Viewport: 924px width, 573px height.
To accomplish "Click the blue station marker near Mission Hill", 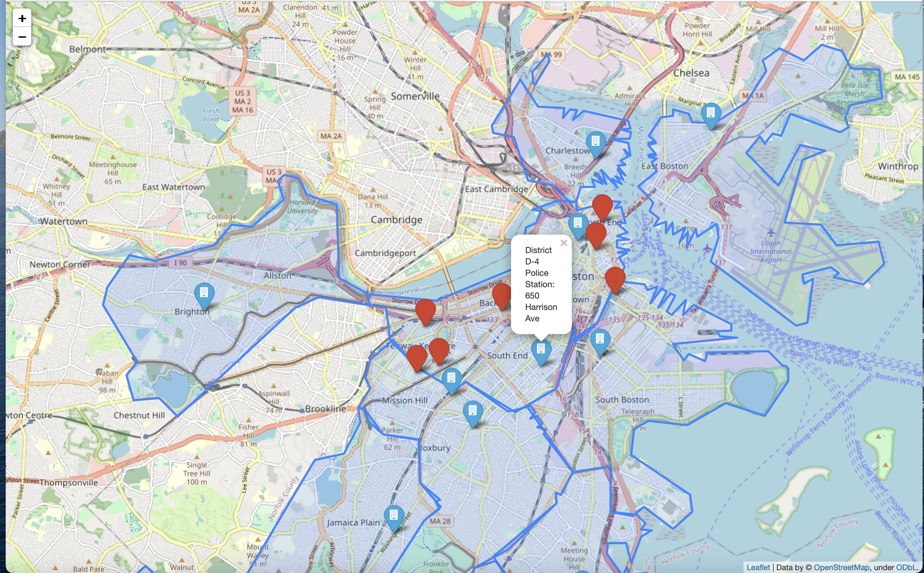I will pyautogui.click(x=451, y=379).
